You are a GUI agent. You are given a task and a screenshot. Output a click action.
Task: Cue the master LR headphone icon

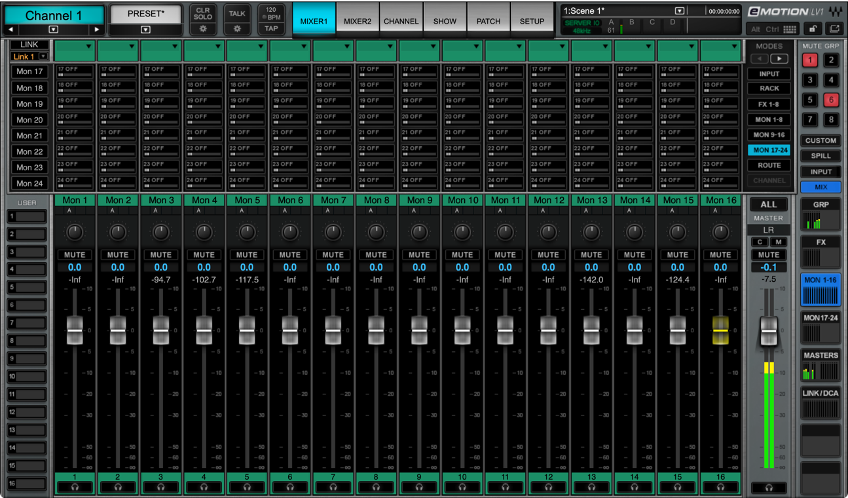point(768,488)
